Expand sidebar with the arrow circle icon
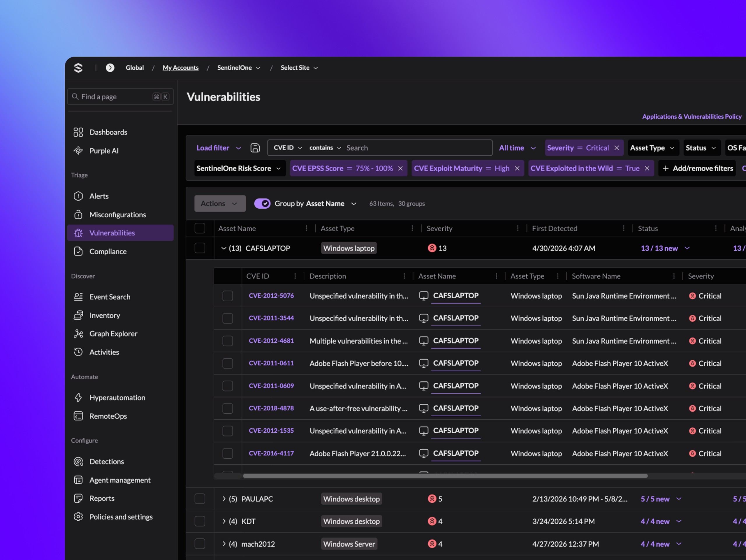The height and width of the screenshot is (560, 746). pyautogui.click(x=110, y=68)
